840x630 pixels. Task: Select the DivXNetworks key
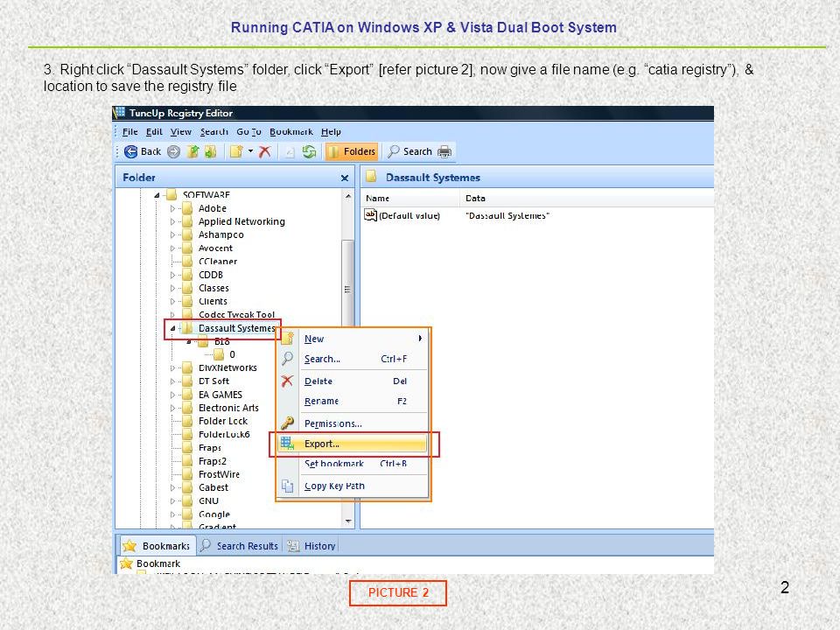tap(227, 368)
